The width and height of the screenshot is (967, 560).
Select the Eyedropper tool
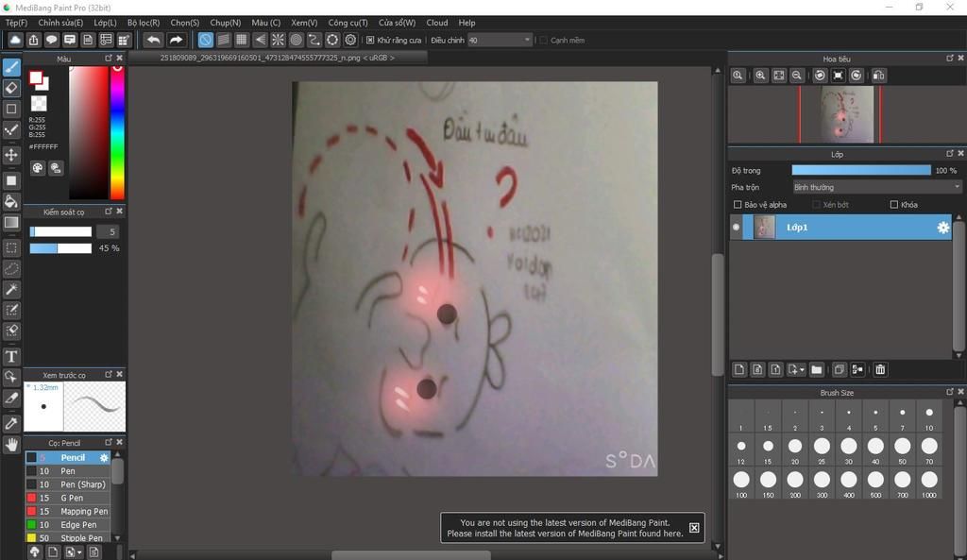click(11, 424)
